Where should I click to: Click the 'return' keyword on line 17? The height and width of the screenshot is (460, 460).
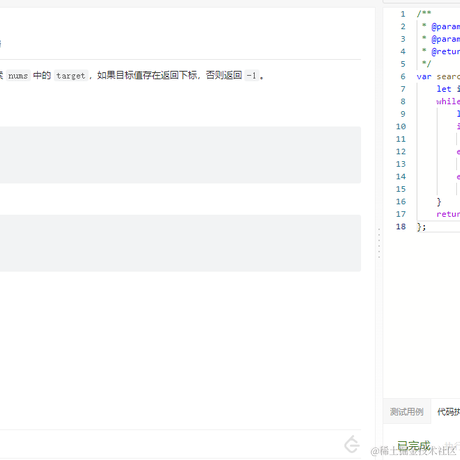tap(448, 214)
